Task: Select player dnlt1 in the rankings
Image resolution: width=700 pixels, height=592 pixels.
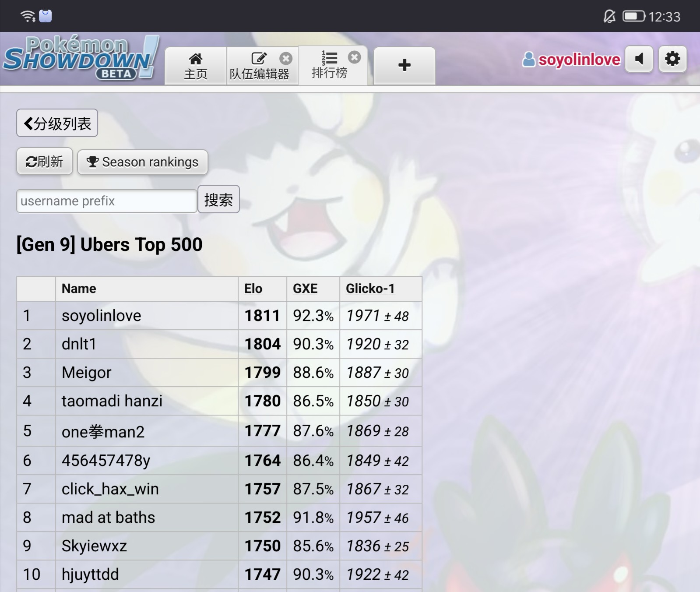Action: (x=79, y=344)
